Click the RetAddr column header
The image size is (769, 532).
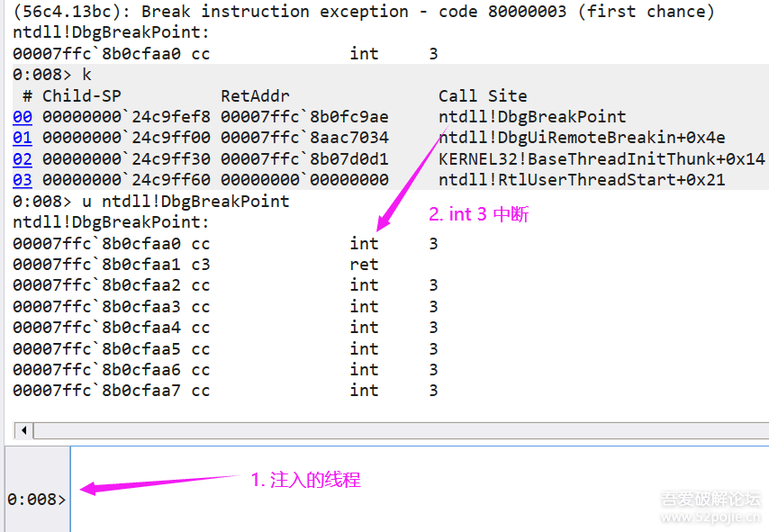255,96
